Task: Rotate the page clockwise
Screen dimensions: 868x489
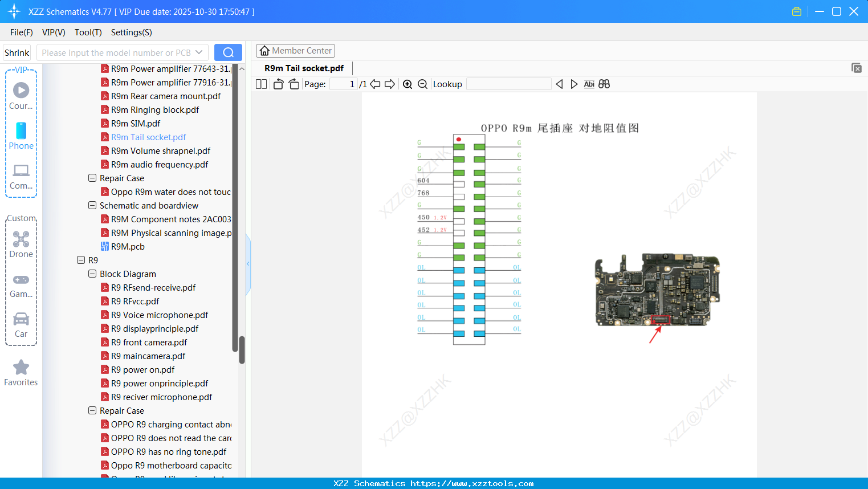Action: click(294, 84)
